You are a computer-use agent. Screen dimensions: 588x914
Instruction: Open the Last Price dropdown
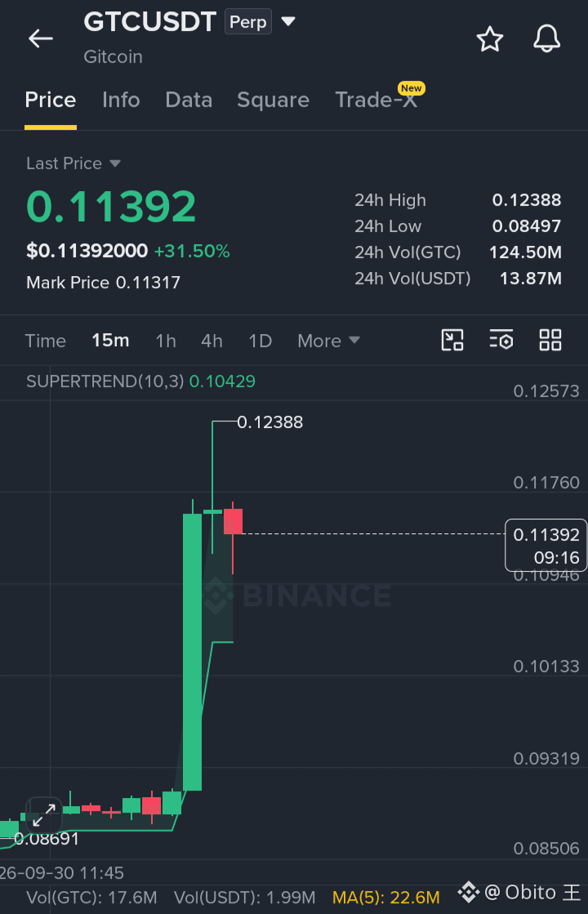73,163
